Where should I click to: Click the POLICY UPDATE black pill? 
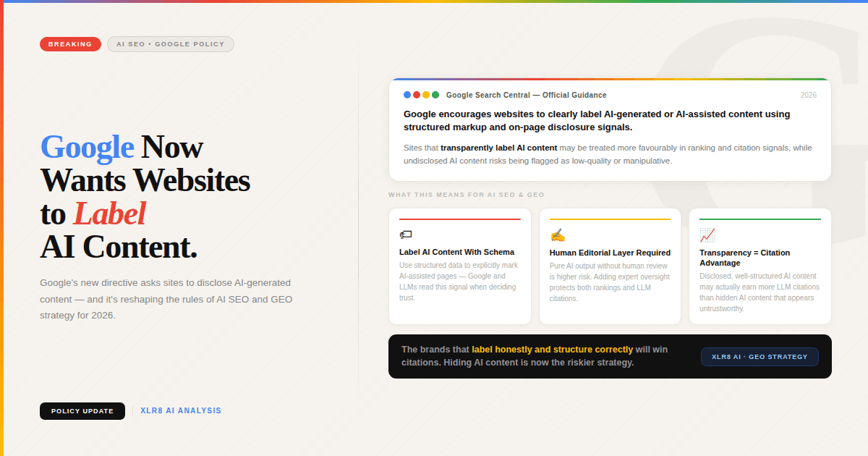click(x=82, y=411)
